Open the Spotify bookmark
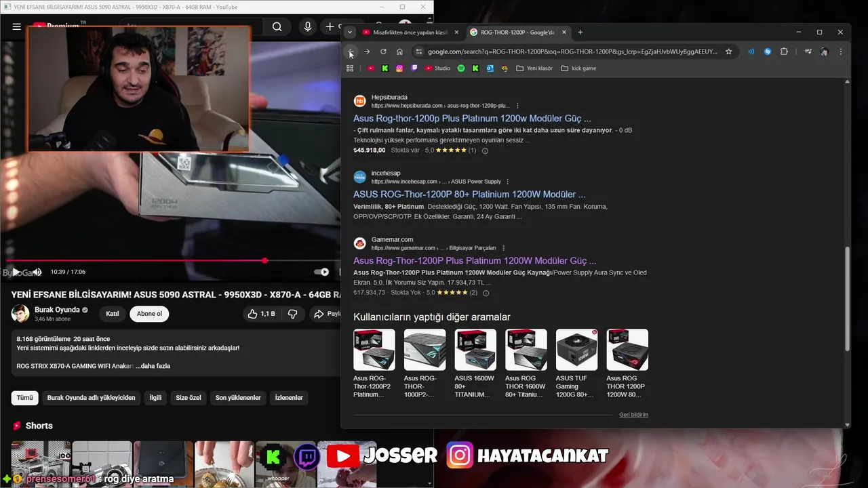The width and height of the screenshot is (868, 488). pyautogui.click(x=461, y=68)
